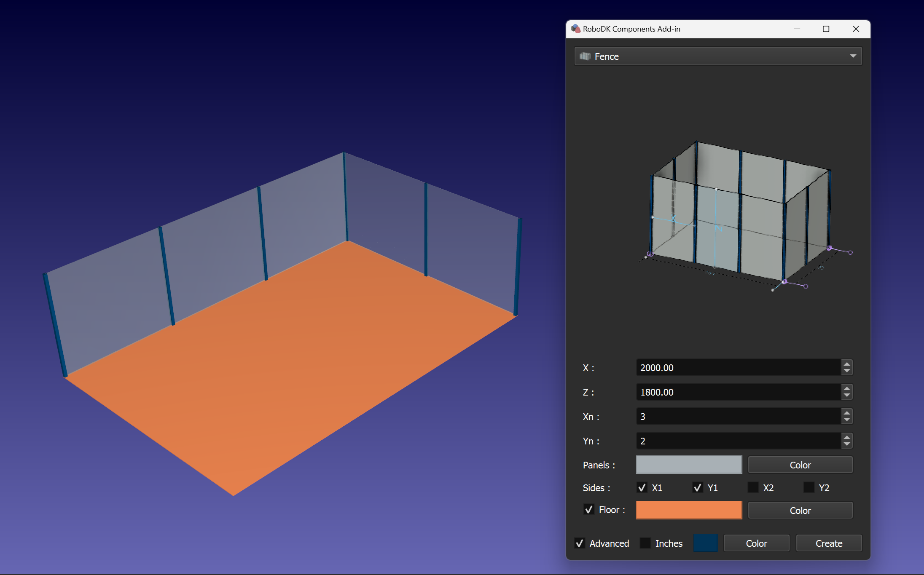Click the blue post color swatch near Inches

[x=706, y=543]
